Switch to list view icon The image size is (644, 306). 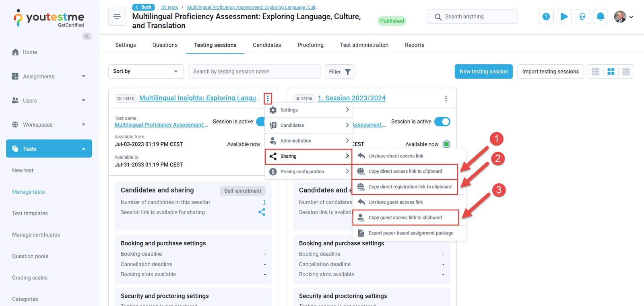click(x=595, y=72)
